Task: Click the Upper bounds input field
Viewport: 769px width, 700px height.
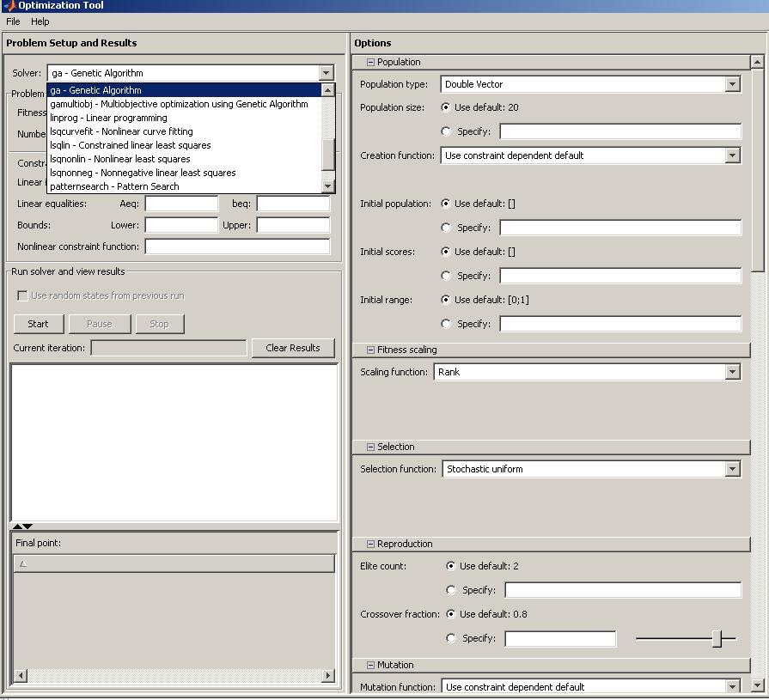Action: pyautogui.click(x=293, y=225)
